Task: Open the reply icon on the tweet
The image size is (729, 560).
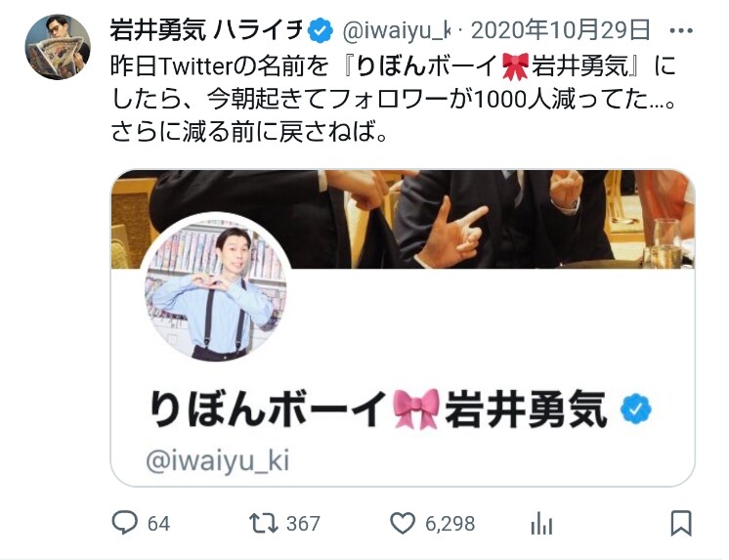Action: pyautogui.click(x=125, y=522)
